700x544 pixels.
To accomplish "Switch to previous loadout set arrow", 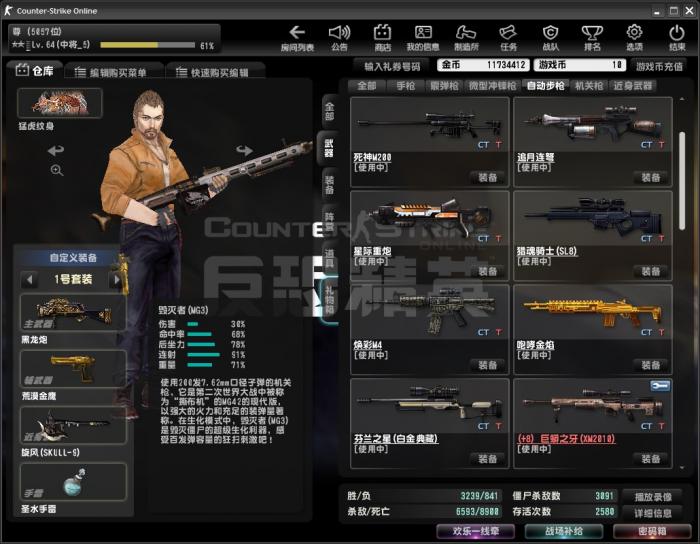I will tap(29, 280).
